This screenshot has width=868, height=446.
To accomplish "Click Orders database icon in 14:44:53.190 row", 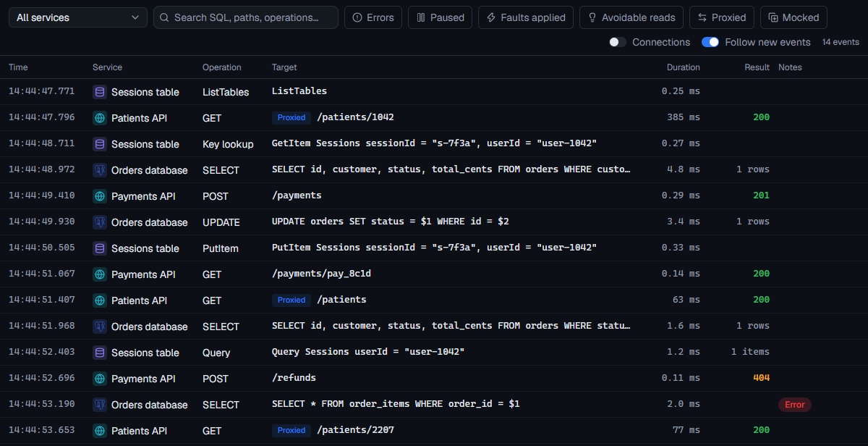I will point(100,405).
